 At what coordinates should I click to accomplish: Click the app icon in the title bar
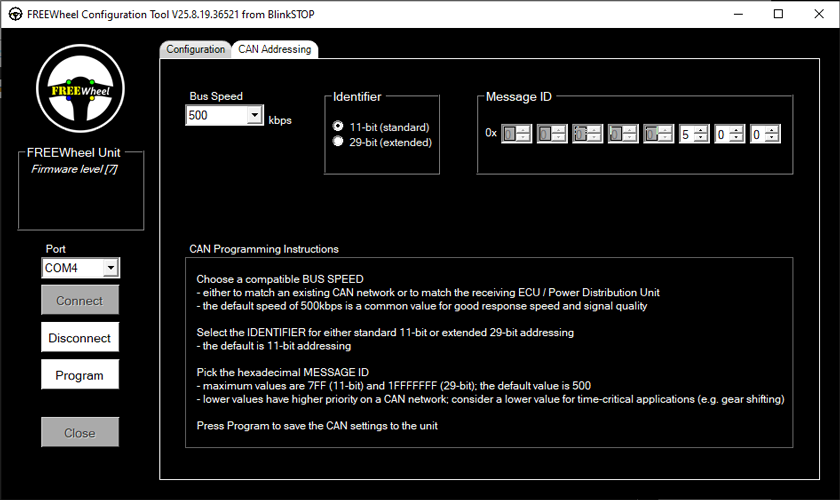16,14
